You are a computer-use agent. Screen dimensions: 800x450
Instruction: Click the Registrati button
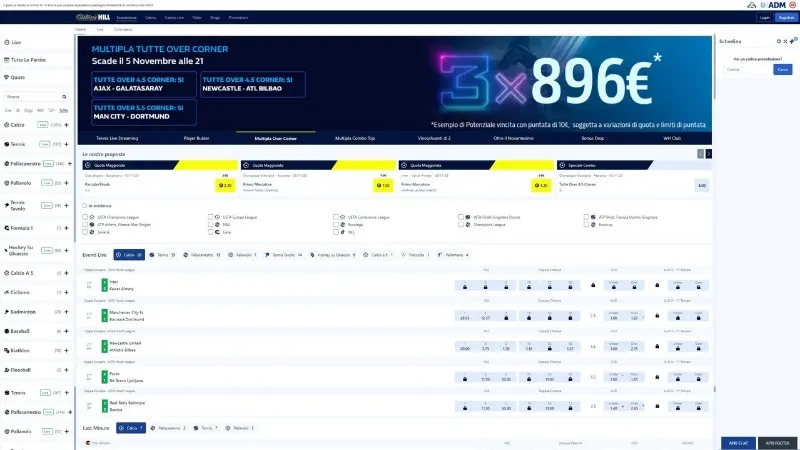(x=786, y=17)
